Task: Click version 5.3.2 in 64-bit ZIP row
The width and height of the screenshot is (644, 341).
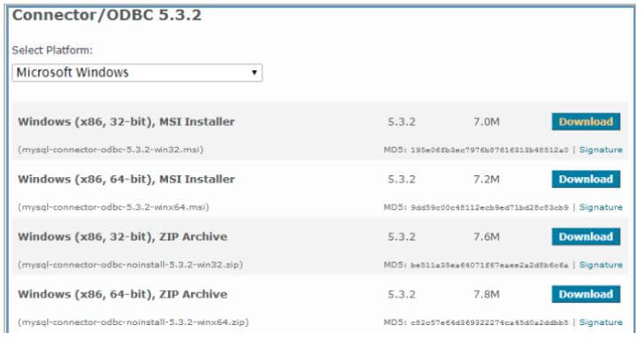Action: [402, 295]
